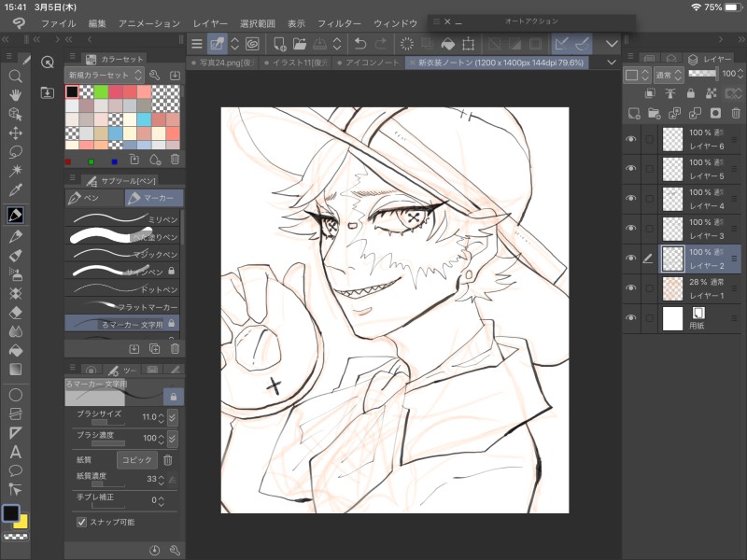747x560 pixels.
Task: Select the レイヤー 4 layer thumbnail
Action: tap(672, 199)
